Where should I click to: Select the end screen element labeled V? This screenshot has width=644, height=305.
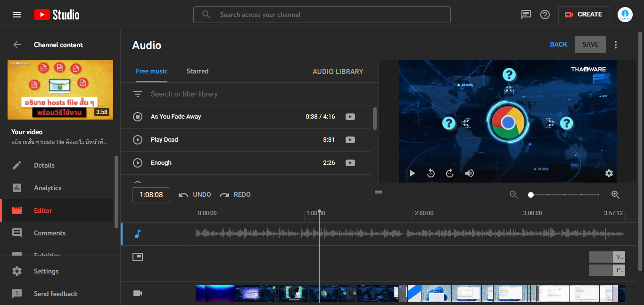click(x=607, y=257)
